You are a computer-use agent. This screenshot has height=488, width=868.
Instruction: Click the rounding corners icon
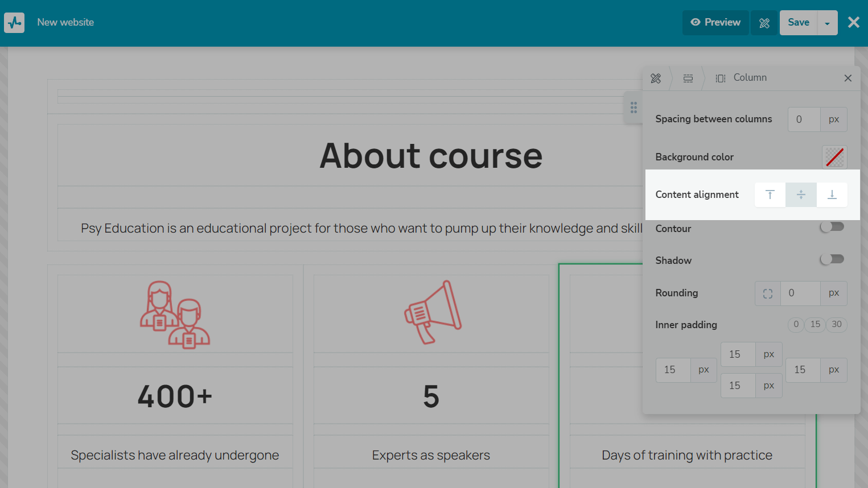(768, 293)
